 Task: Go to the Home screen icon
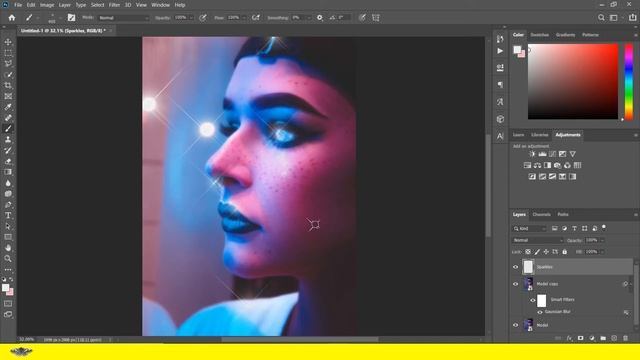(12, 18)
